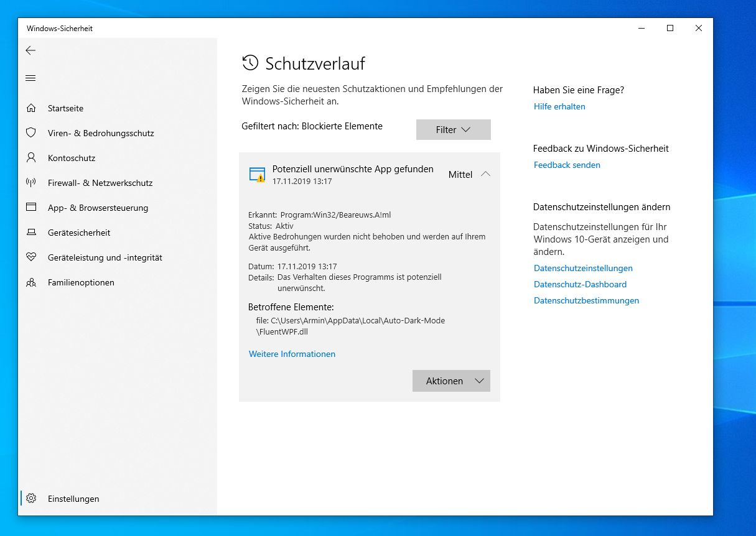Open Viren- & Bedrohungsschutz from the sidebar
Viewport: 756px width, 536px height.
[91, 132]
